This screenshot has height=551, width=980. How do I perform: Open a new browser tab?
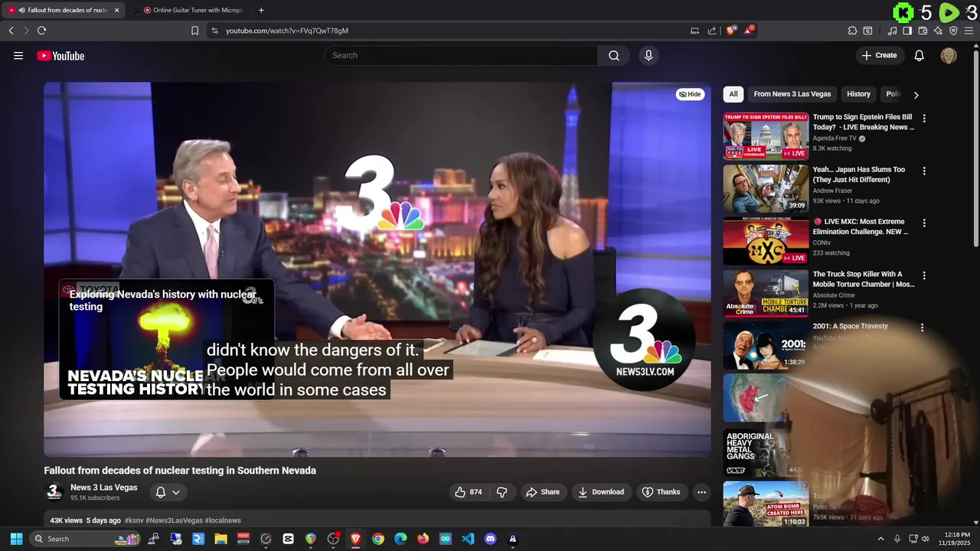(x=261, y=10)
